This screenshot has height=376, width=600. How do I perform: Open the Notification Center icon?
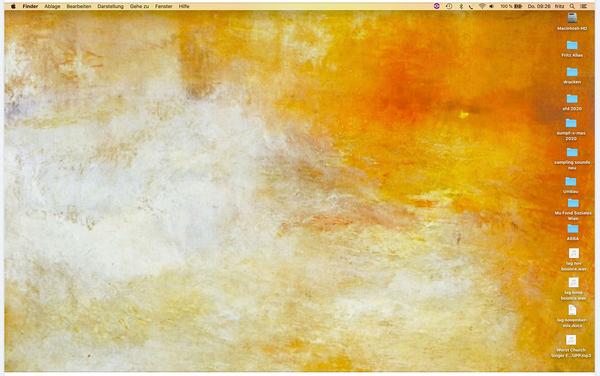(584, 6)
